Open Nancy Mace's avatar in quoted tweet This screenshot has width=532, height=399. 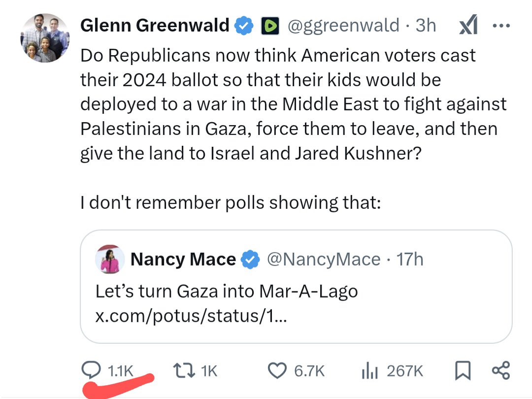click(x=110, y=259)
